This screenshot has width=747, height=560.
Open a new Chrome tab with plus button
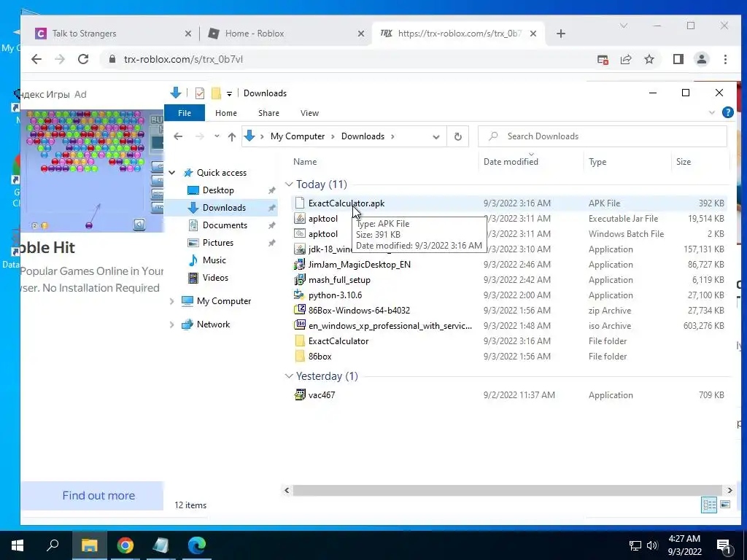561,34
